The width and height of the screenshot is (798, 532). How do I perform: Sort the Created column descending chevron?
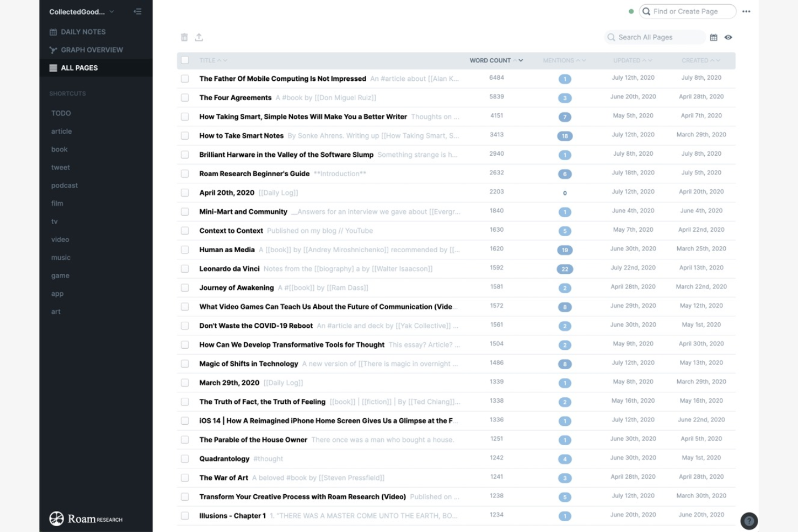(719, 60)
